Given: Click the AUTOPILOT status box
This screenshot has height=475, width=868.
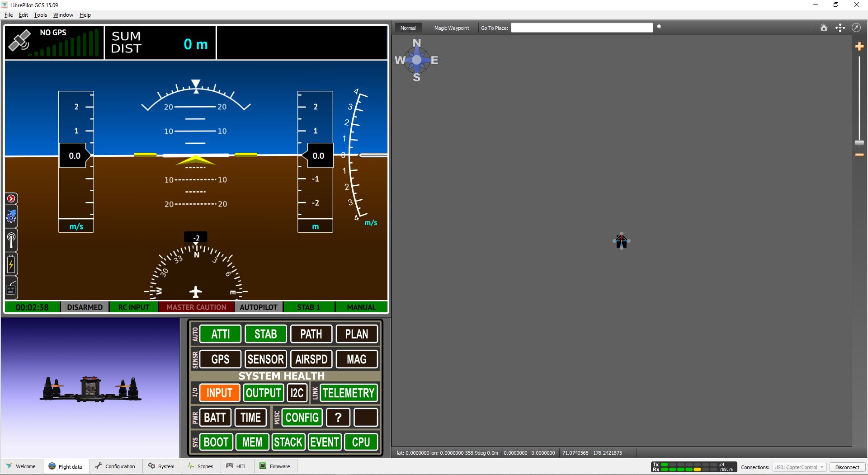Looking at the screenshot, I should 259,307.
